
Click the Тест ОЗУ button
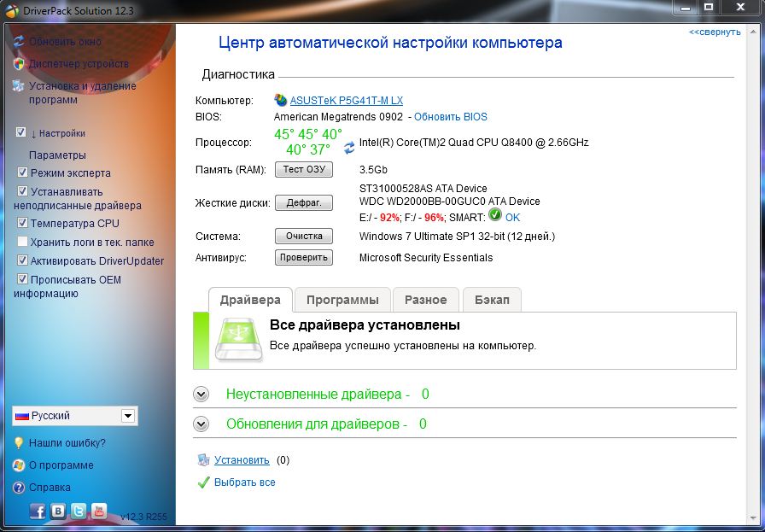point(304,169)
